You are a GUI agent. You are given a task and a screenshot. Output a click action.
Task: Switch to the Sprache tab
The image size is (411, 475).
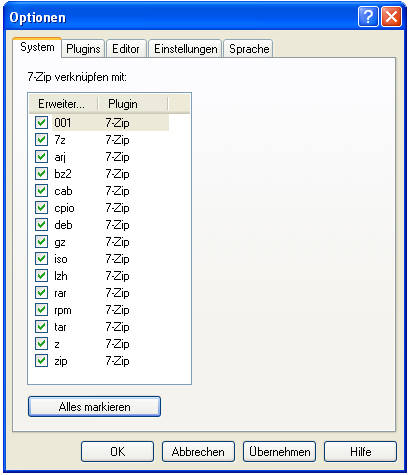tap(249, 49)
